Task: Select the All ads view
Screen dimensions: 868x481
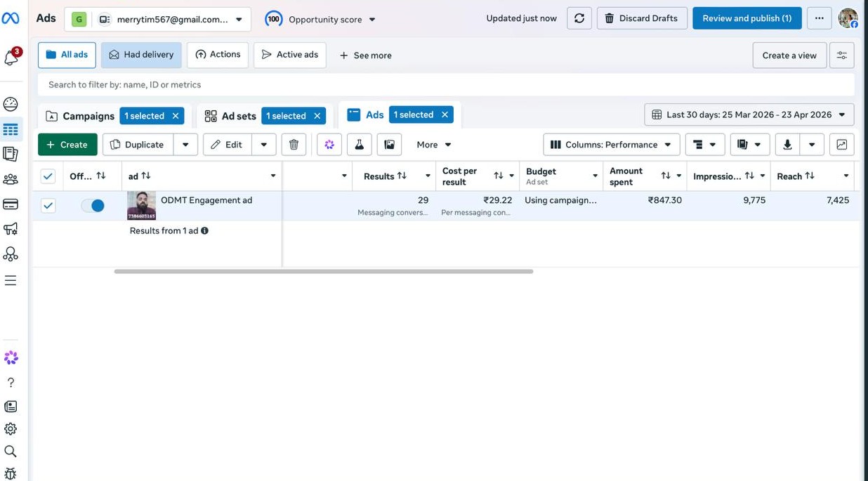Action: tap(67, 55)
